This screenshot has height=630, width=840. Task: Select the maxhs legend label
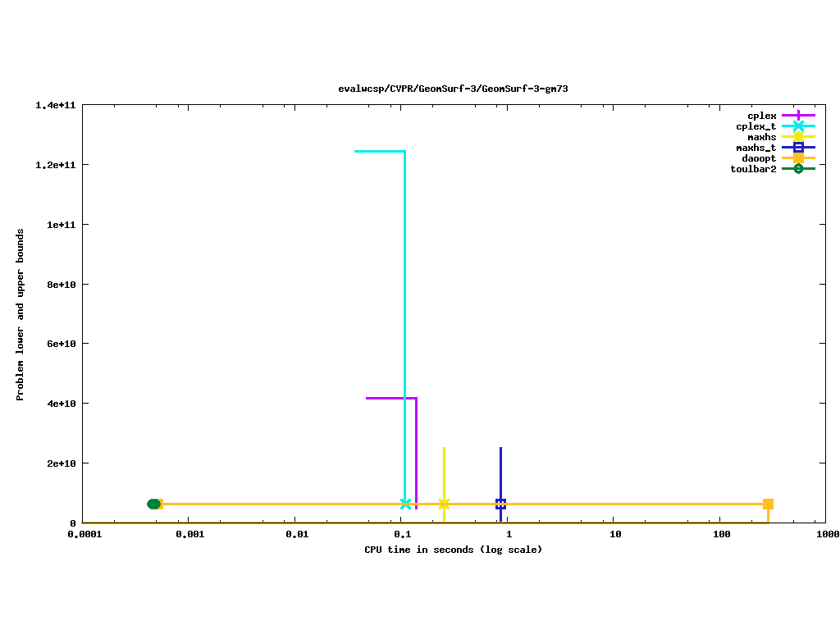[x=761, y=137]
